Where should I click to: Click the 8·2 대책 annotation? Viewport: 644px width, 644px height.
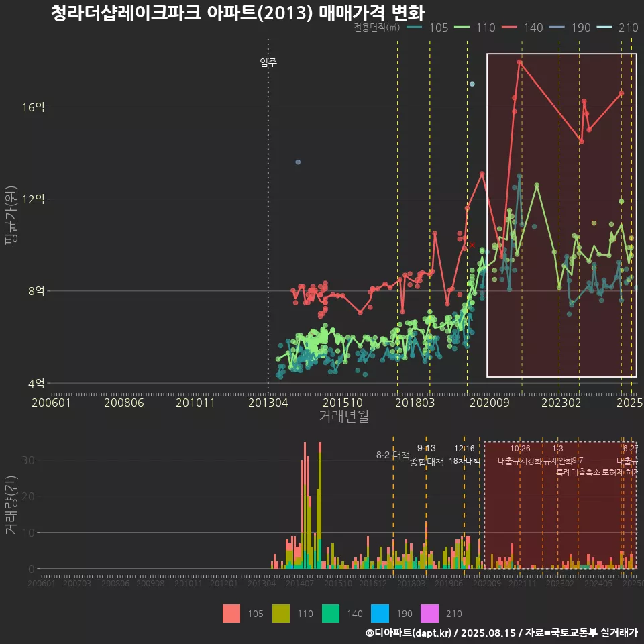pos(393,455)
